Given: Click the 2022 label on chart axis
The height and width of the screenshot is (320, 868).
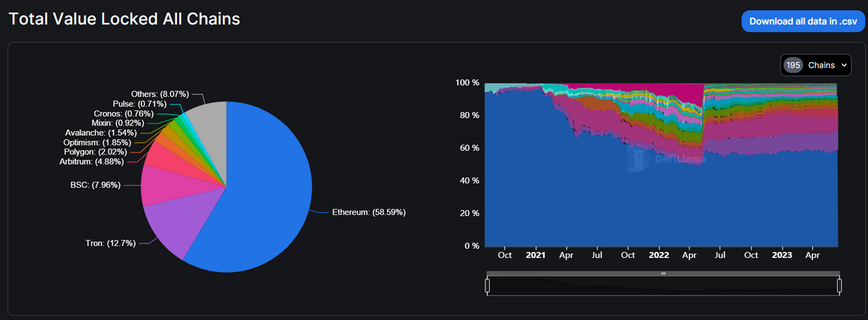Looking at the screenshot, I should [x=659, y=255].
